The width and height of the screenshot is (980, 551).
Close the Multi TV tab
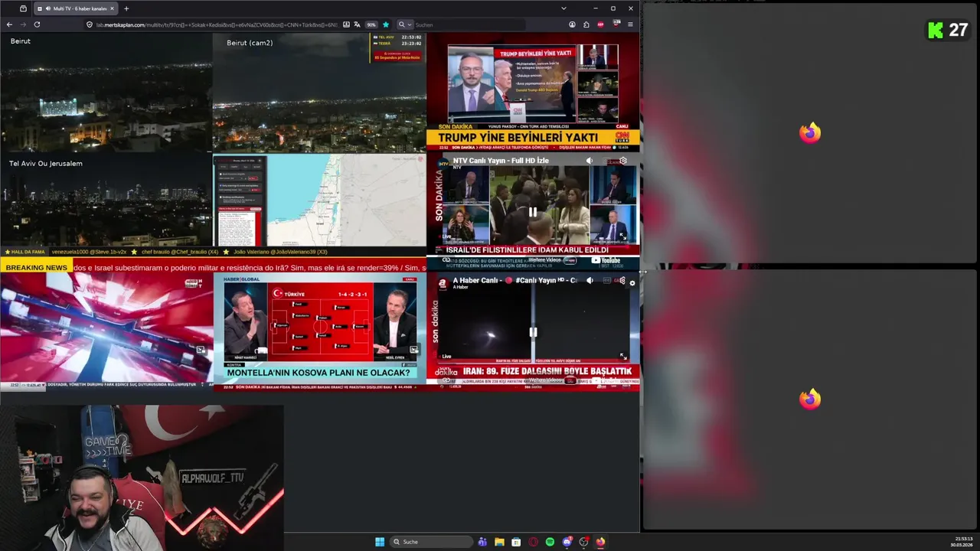112,8
